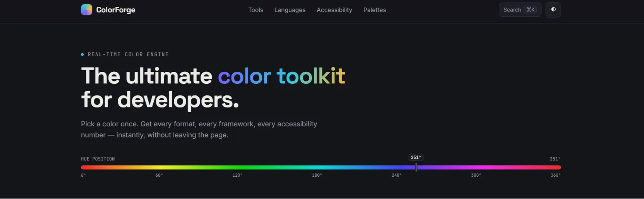This screenshot has width=644, height=199.
Task: Click the HUE POSITION label
Action: tap(98, 159)
